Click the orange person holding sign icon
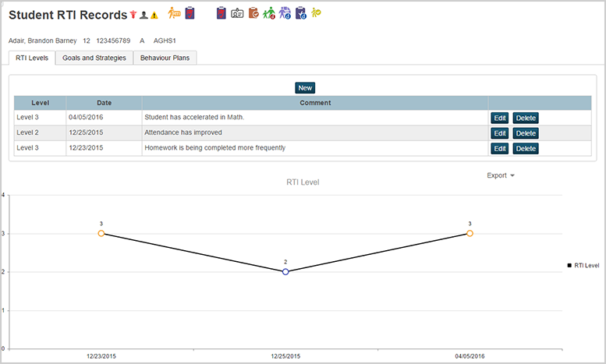606x364 pixels. pyautogui.click(x=174, y=13)
